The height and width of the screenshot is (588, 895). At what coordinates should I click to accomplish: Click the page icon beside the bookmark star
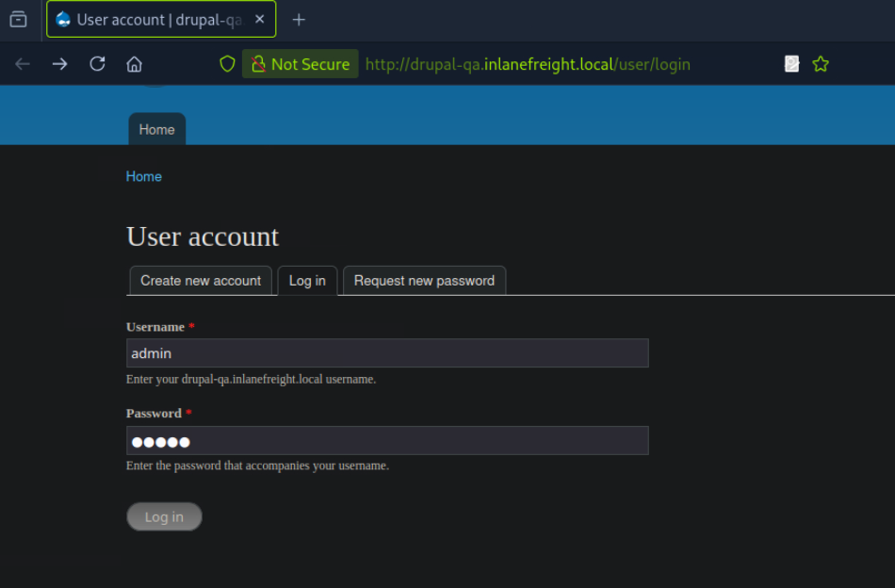pyautogui.click(x=792, y=64)
